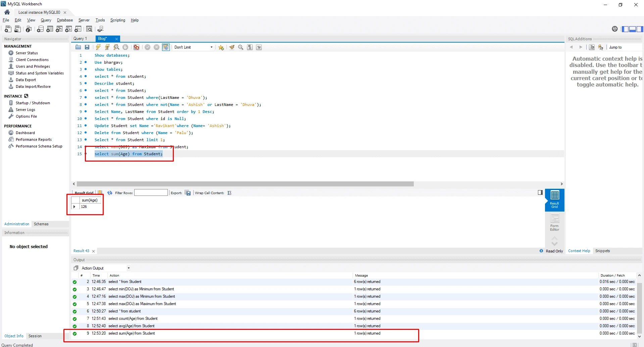Execute the SQL script with lightning bolt icon
The width and height of the screenshot is (644, 347).
tap(98, 47)
